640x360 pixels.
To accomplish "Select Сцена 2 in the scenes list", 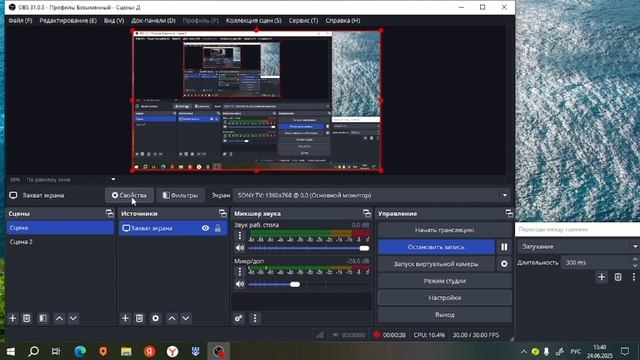I will pos(60,242).
